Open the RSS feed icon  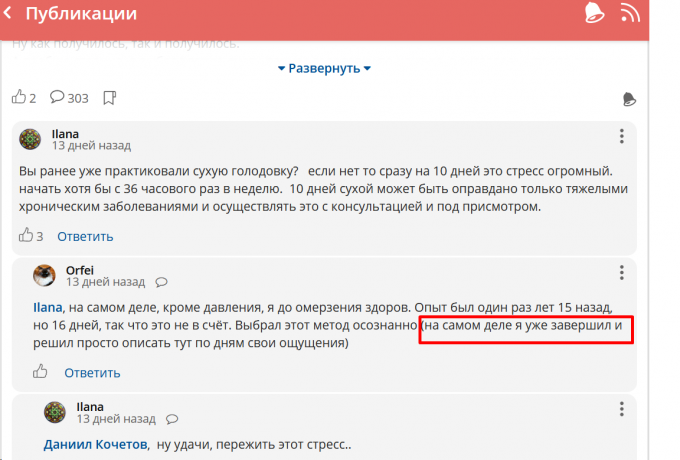tap(630, 13)
